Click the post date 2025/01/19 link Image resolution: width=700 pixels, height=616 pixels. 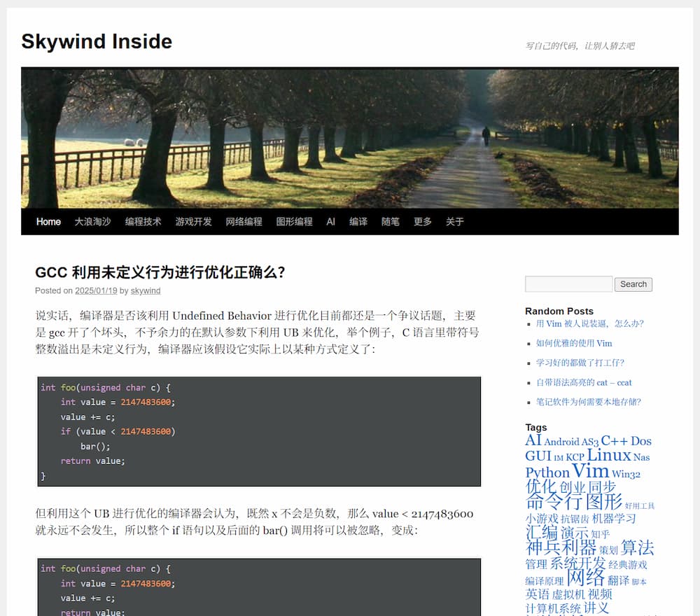click(x=96, y=290)
